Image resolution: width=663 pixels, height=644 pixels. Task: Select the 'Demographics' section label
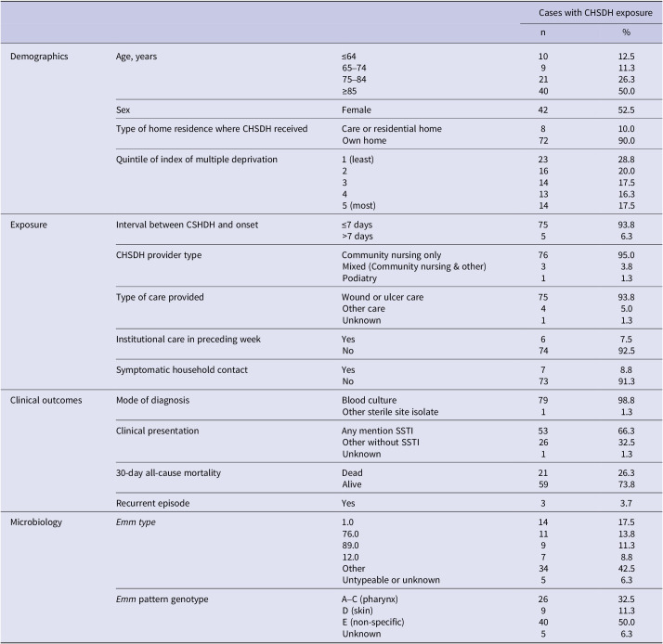(41, 57)
